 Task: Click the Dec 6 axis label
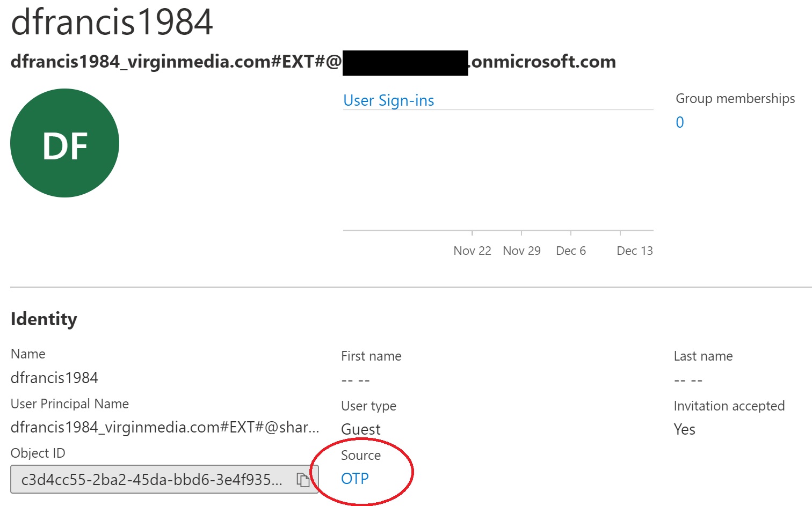(570, 251)
